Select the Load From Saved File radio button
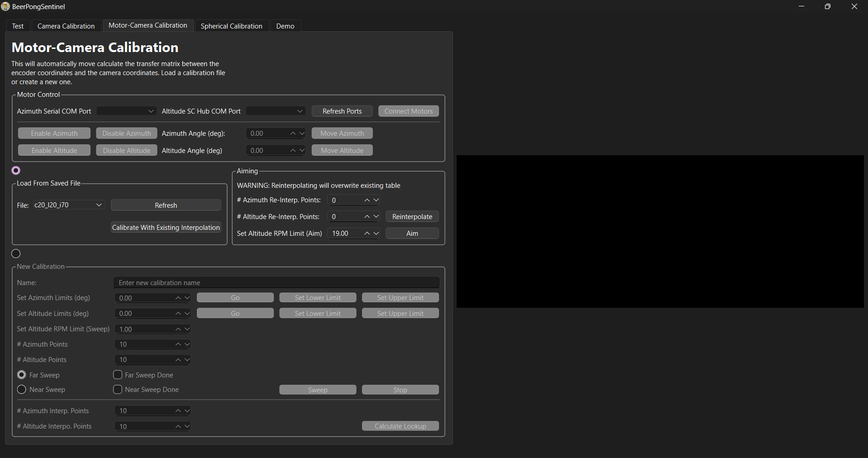The height and width of the screenshot is (458, 868). coord(16,171)
